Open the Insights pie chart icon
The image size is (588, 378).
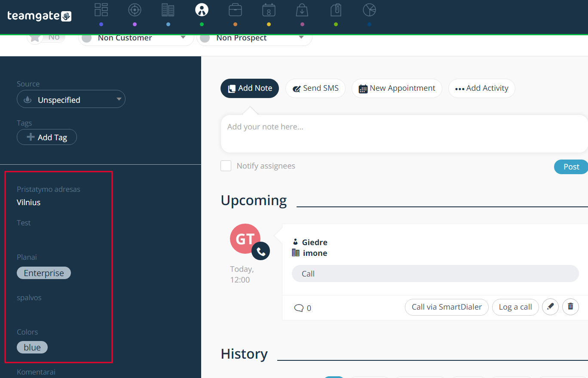tap(369, 9)
